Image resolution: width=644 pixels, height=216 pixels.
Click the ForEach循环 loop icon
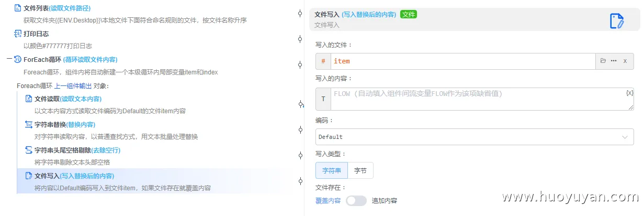(17, 60)
